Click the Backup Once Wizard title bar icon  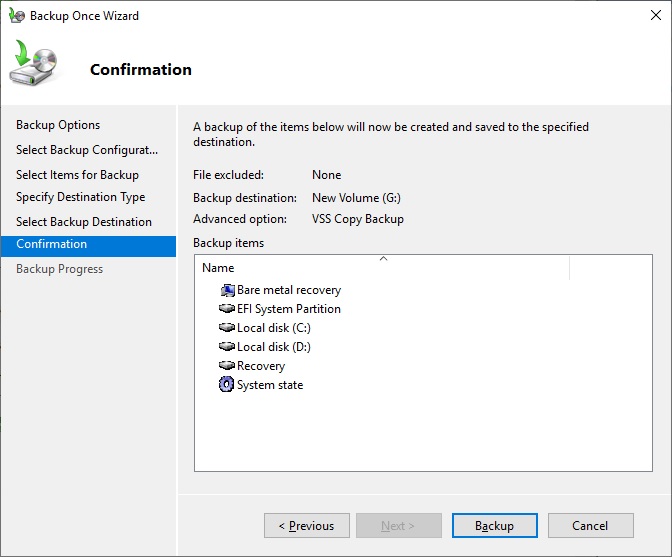(16, 16)
